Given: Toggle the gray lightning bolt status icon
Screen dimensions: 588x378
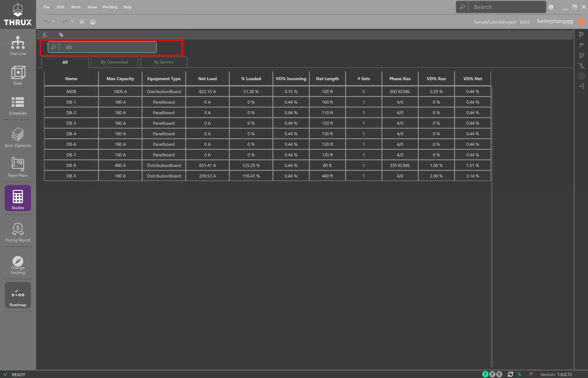Looking at the screenshot, I should tap(492, 374).
